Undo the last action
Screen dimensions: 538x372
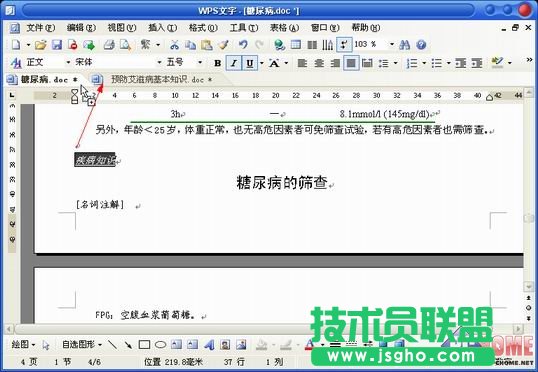pyautogui.click(x=243, y=45)
